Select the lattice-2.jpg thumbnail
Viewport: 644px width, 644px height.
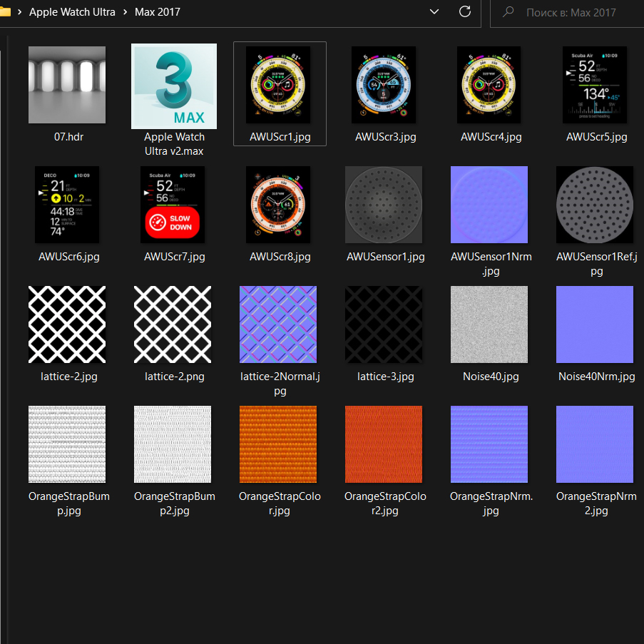pos(67,324)
